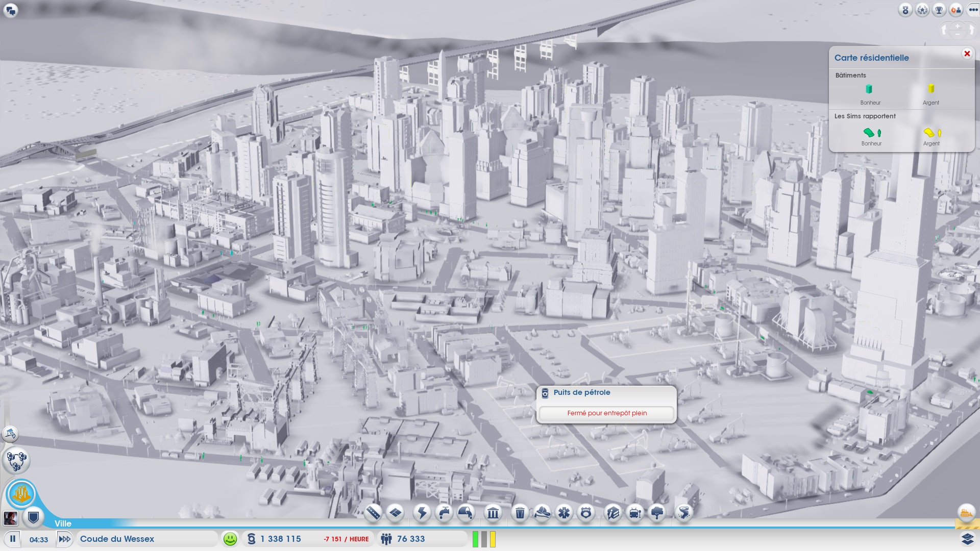Close the Carte résidentielle panel
Viewport: 980px width, 551px height.
coord(967,54)
